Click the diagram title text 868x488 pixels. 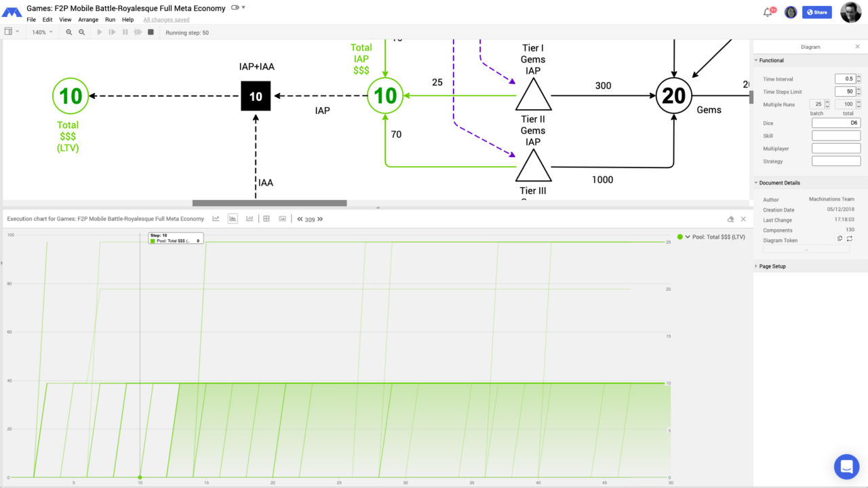(126, 8)
